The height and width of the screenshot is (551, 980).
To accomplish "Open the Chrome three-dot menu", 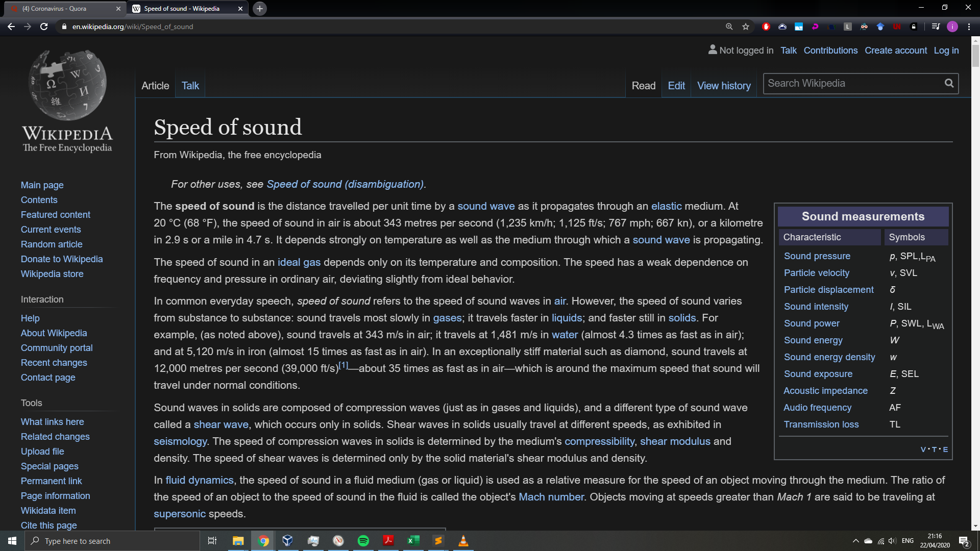I will [969, 27].
